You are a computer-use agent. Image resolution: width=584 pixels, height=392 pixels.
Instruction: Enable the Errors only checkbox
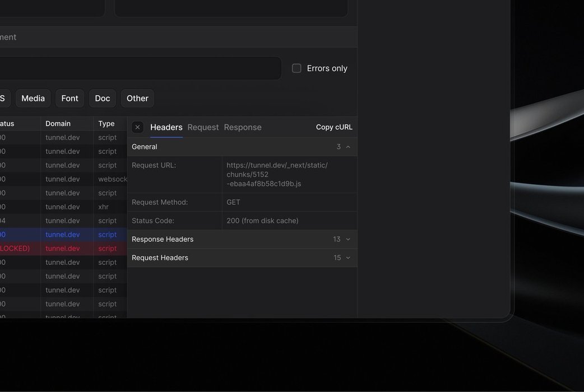click(296, 68)
